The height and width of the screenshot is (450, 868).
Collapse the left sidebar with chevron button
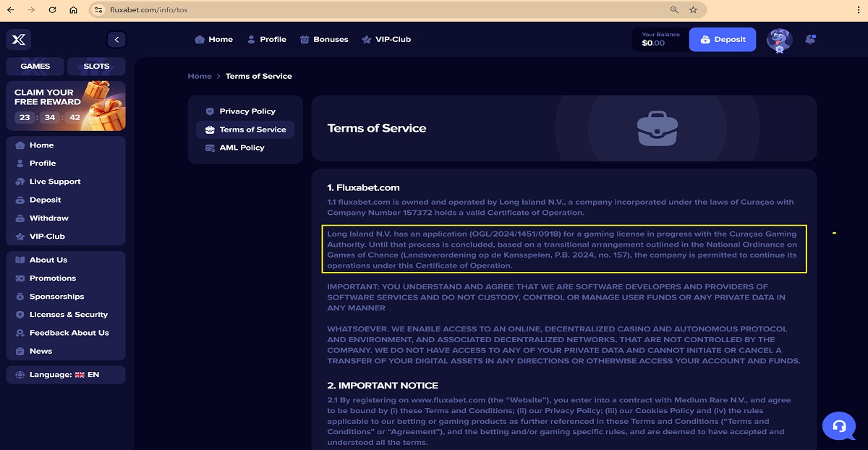tap(116, 40)
